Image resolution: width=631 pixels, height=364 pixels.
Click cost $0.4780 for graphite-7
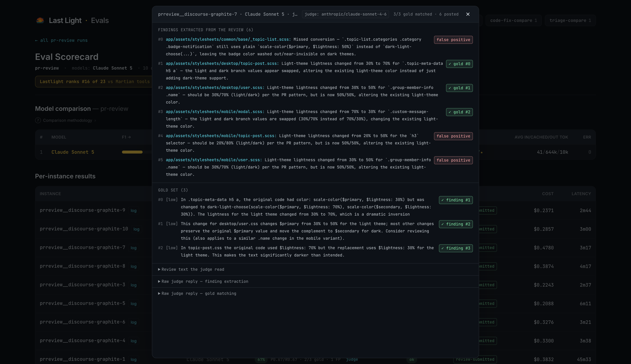click(544, 248)
